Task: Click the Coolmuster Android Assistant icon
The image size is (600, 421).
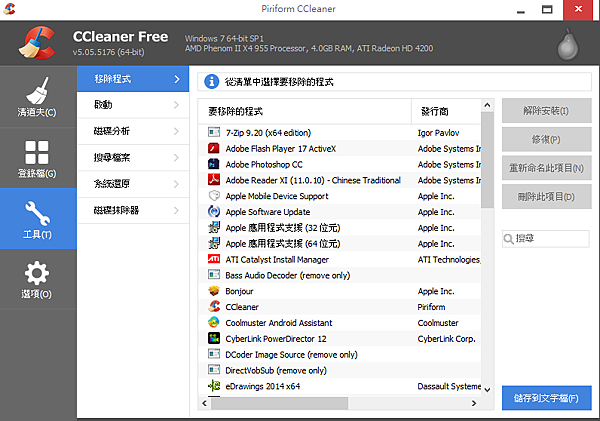Action: point(214,323)
